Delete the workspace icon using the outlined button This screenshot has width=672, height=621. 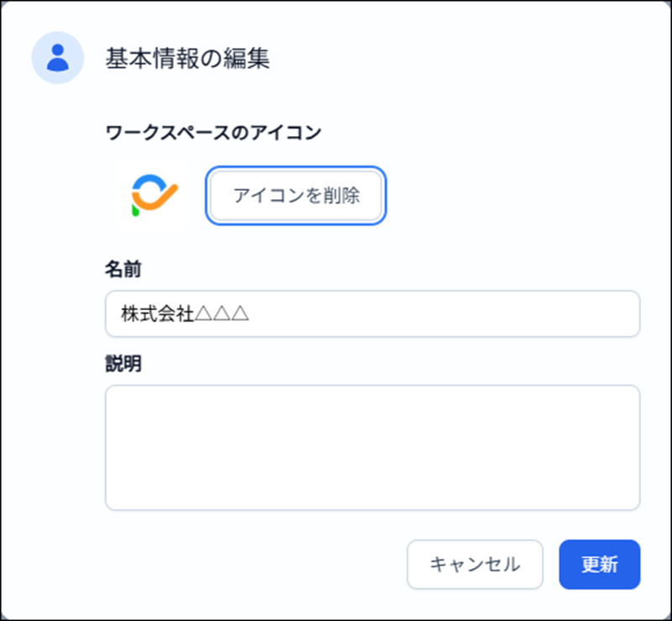(296, 196)
